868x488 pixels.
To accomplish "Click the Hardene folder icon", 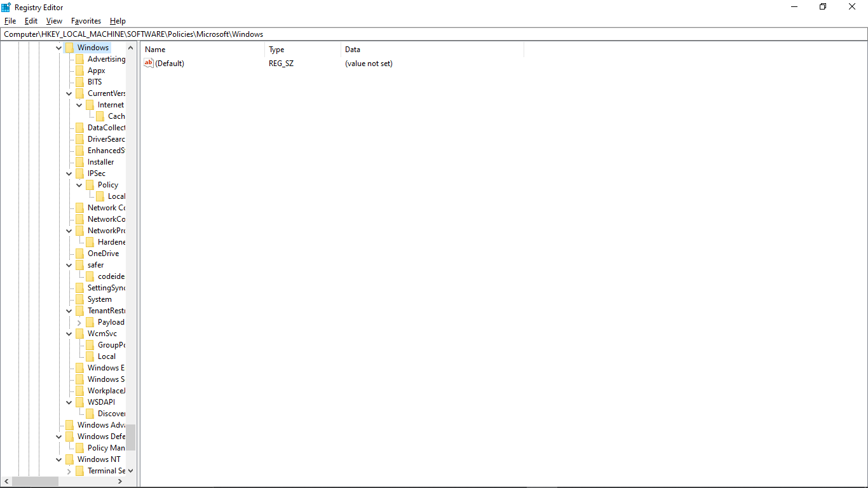I will click(90, 242).
